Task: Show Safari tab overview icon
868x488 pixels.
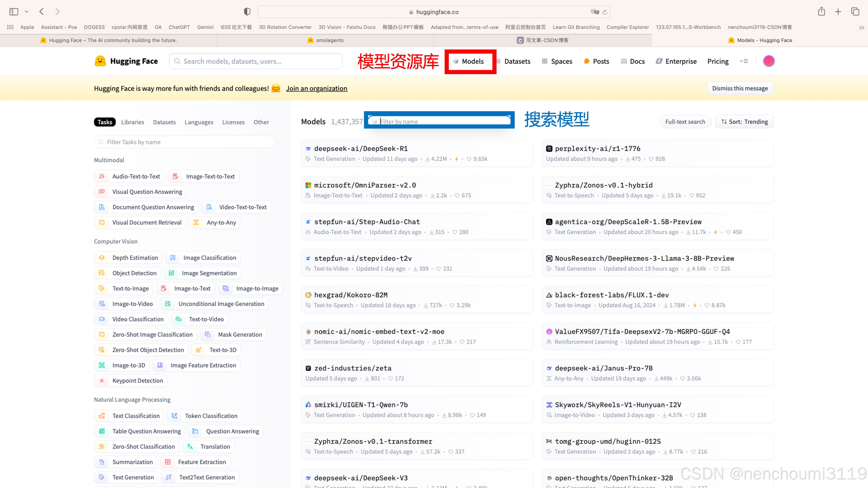Action: click(x=855, y=12)
